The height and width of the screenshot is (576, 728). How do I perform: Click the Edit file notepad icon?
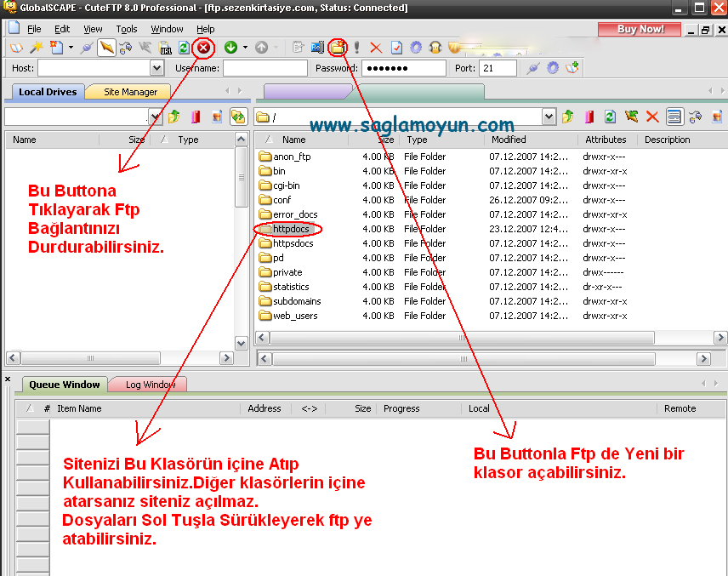point(298,48)
